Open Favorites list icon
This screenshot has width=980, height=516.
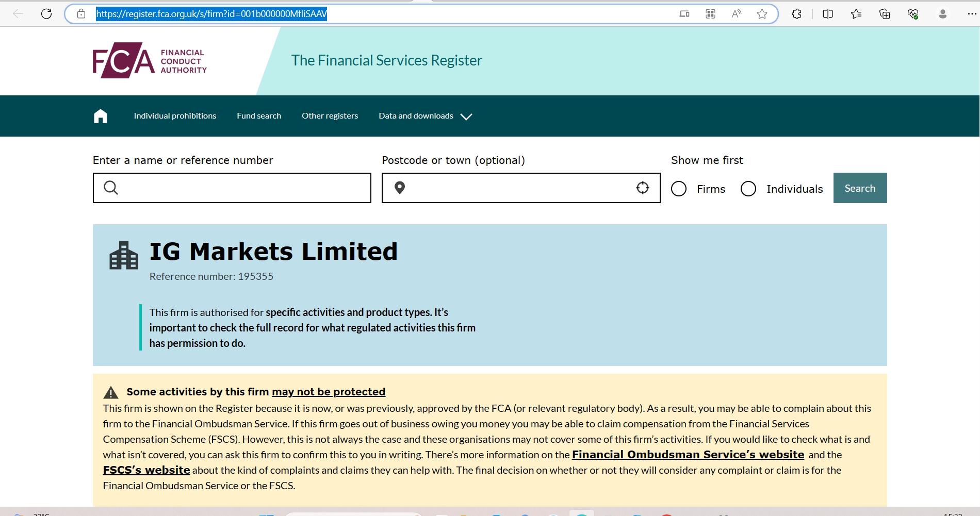[x=856, y=14]
